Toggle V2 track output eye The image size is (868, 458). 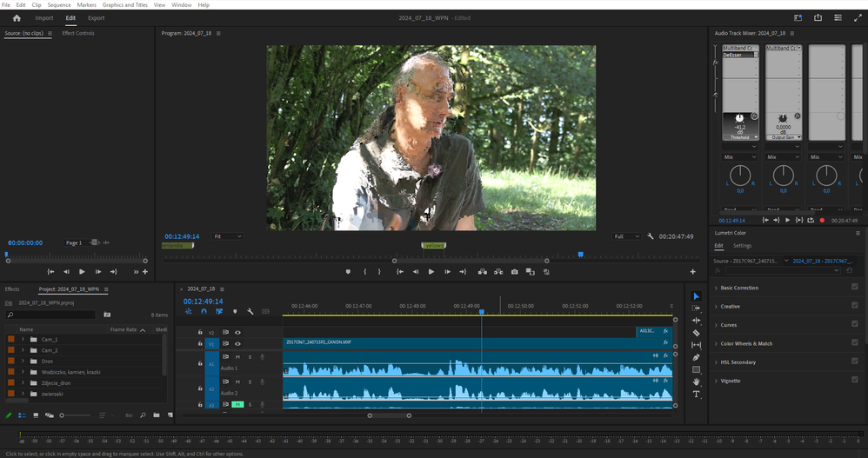coord(237,333)
